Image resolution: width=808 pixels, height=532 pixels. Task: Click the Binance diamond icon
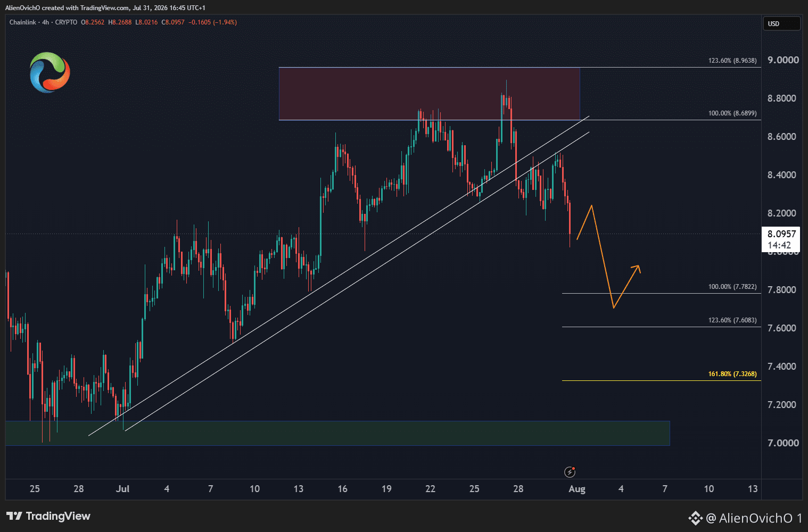695,518
